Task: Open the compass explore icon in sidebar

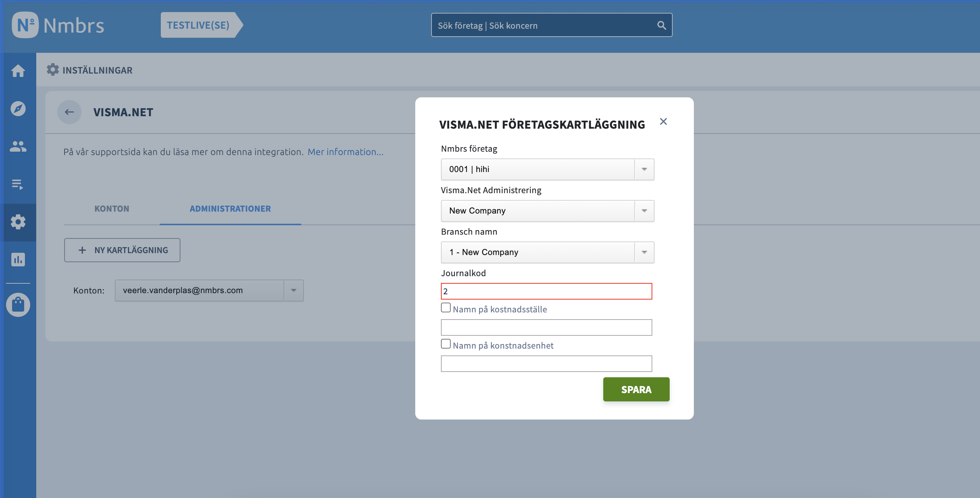Action: coord(18,109)
